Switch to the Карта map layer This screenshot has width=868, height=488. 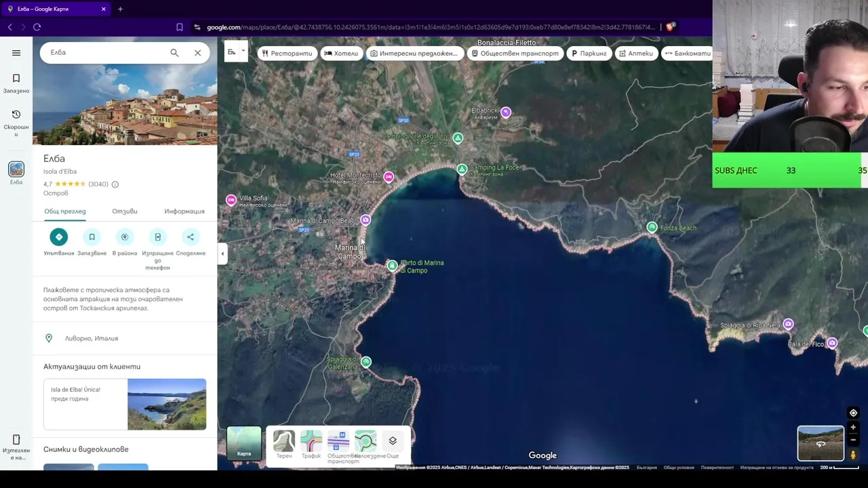pos(244,443)
